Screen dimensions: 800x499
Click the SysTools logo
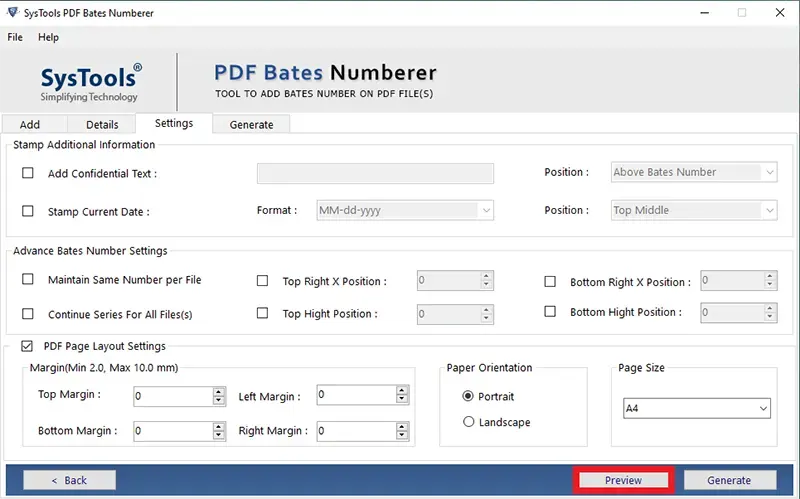tap(89, 83)
